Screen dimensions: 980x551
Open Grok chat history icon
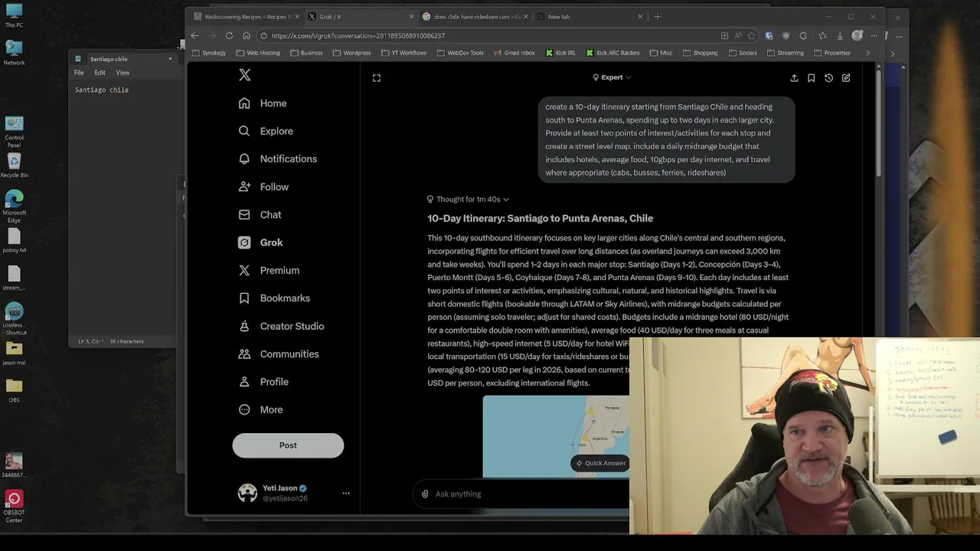828,78
